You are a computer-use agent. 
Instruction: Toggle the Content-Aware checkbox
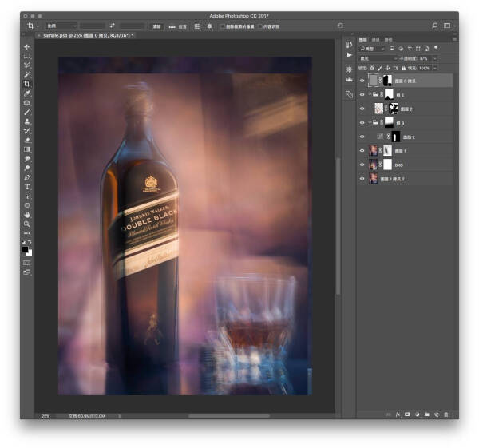point(260,26)
